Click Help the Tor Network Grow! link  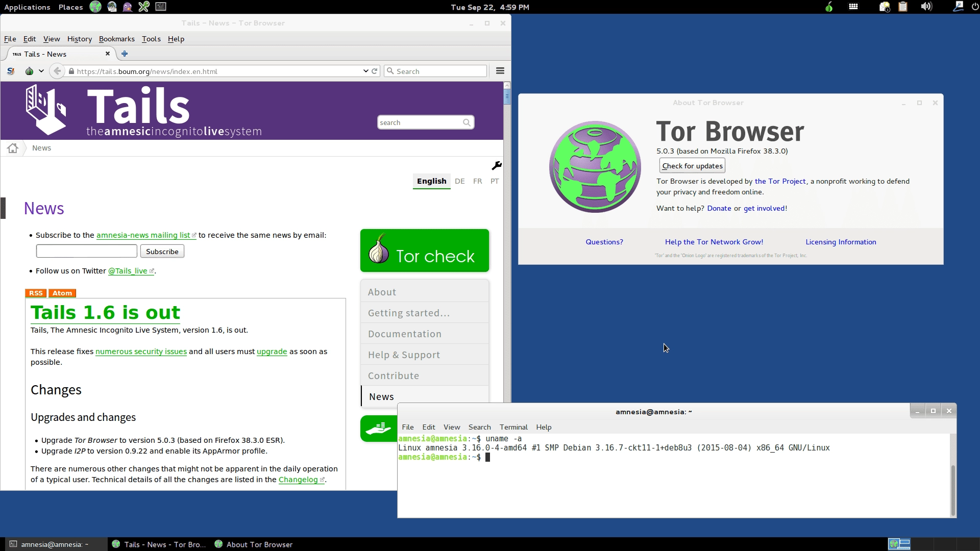pyautogui.click(x=714, y=242)
